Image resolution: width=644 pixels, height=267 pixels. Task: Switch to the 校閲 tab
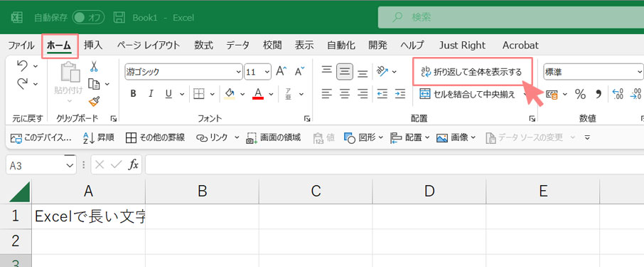pyautogui.click(x=272, y=46)
